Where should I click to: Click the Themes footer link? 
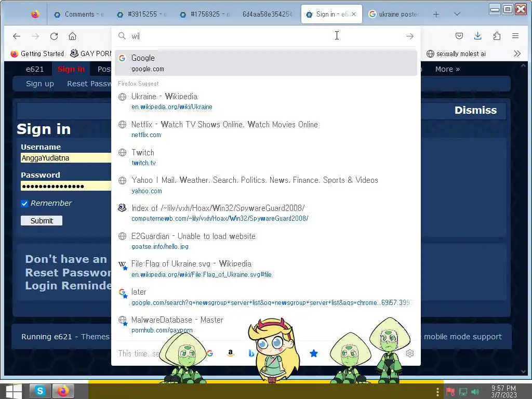click(x=95, y=337)
